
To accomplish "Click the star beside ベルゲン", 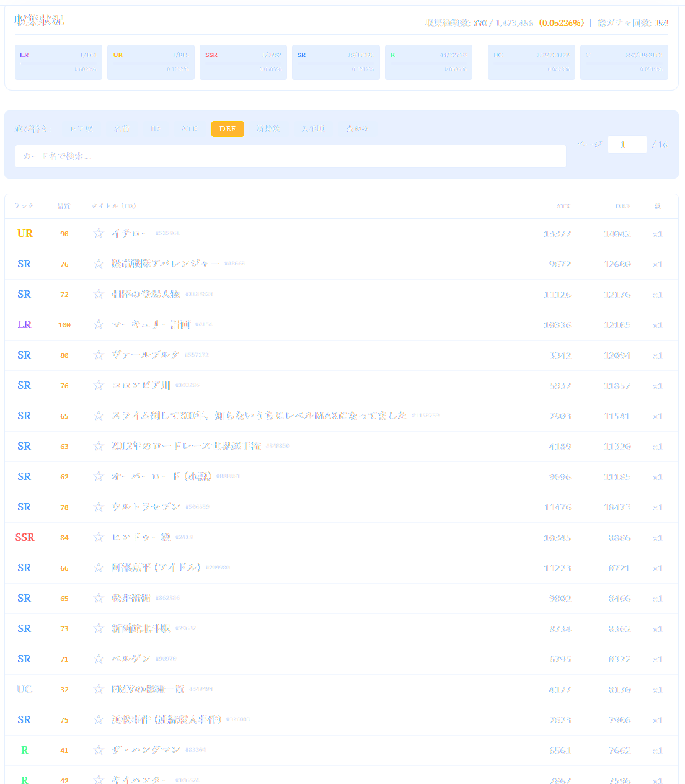I will coord(98,659).
